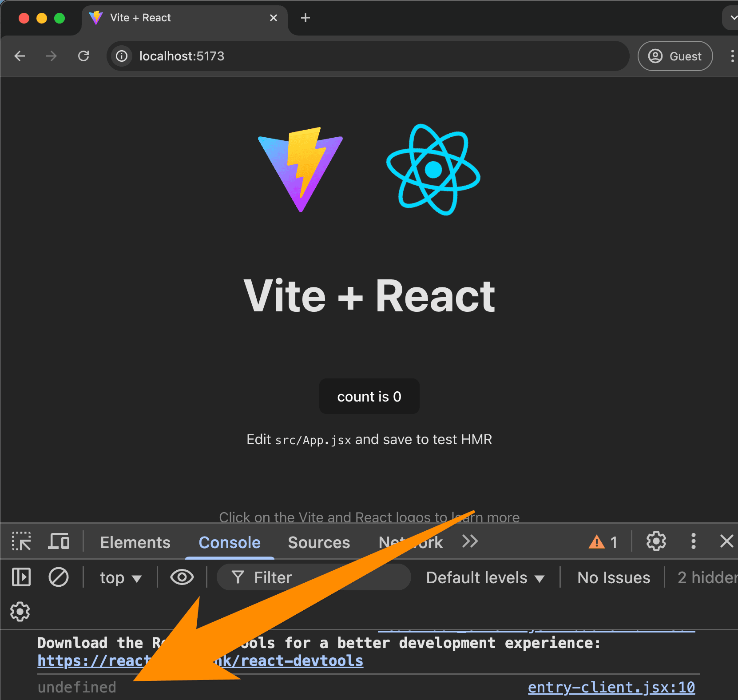The width and height of the screenshot is (738, 700).
Task: Toggle the device toolbar icon
Action: coord(59,541)
